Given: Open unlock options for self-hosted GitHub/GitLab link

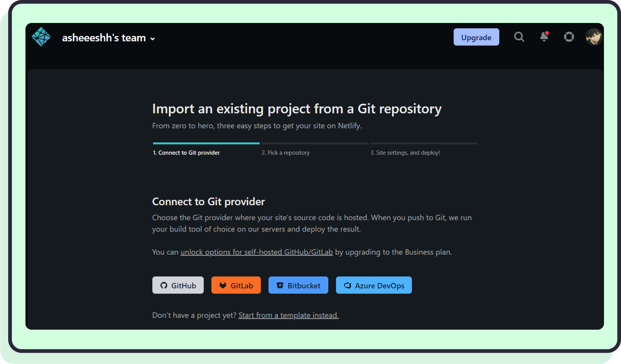Looking at the screenshot, I should tap(257, 252).
